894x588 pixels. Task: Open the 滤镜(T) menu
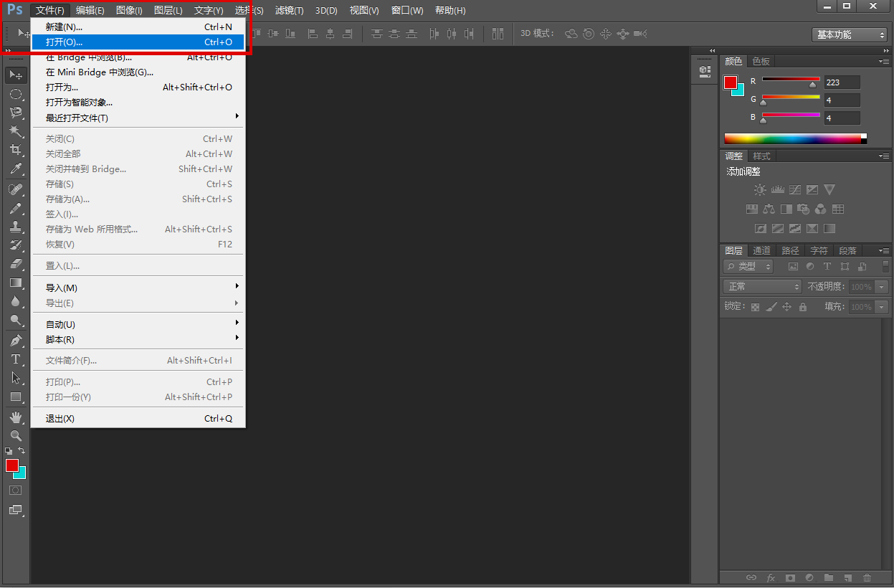point(290,11)
